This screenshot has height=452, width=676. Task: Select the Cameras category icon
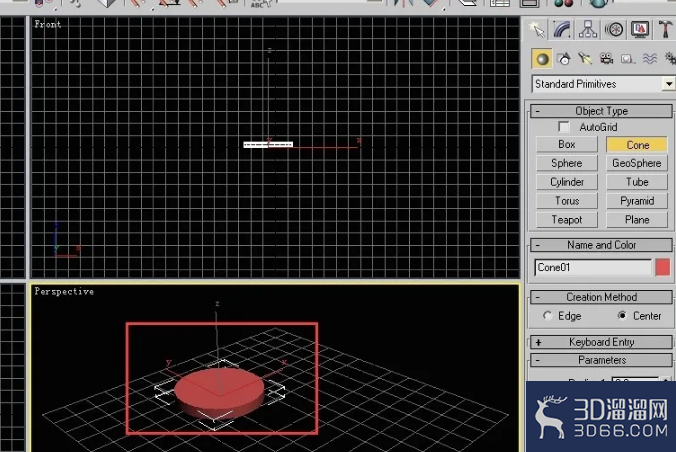tap(607, 59)
